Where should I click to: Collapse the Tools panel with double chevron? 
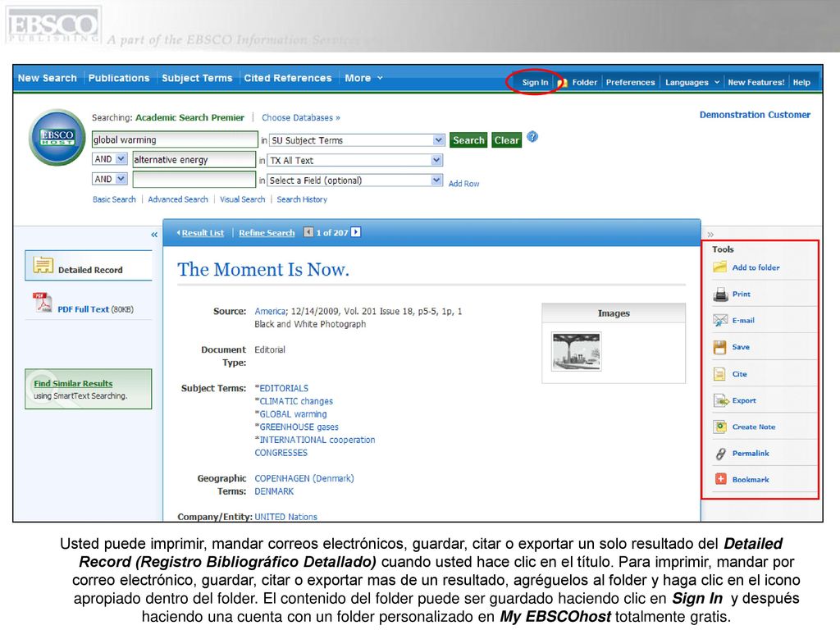710,235
